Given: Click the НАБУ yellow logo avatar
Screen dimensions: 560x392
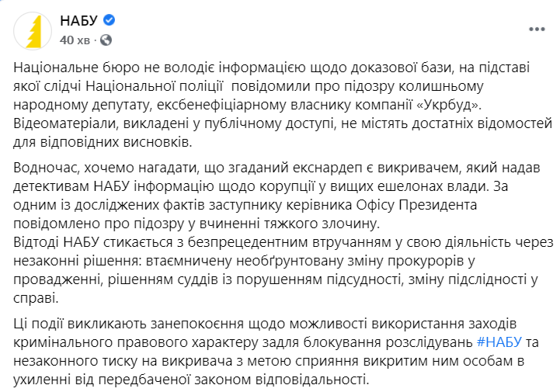Looking at the screenshot, I should pos(31,29).
